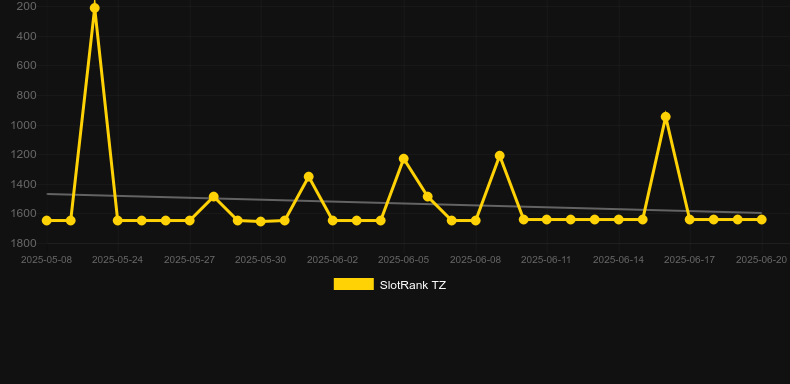790x384 pixels.
Task: Click the 1000 y-axis label
Action: pos(23,125)
